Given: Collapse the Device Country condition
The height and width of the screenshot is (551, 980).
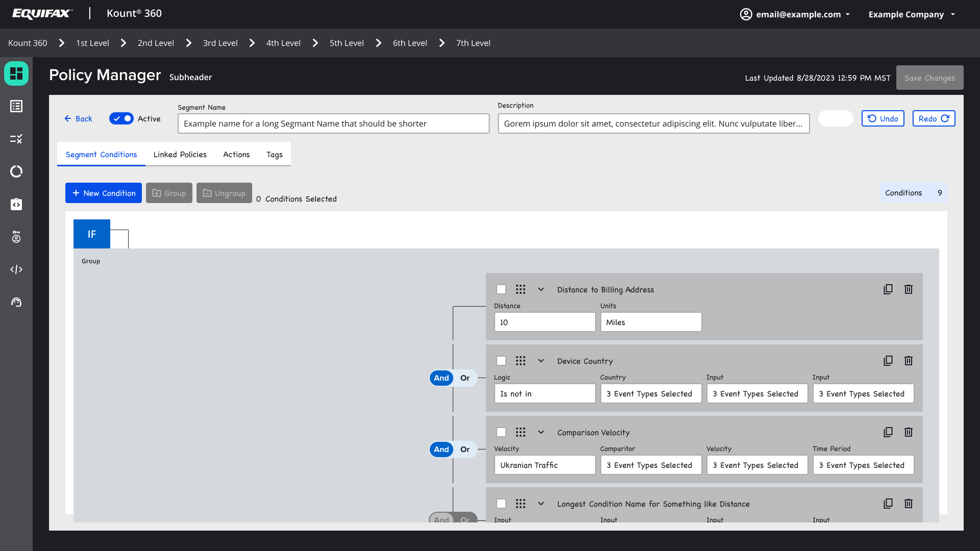Looking at the screenshot, I should tap(541, 361).
